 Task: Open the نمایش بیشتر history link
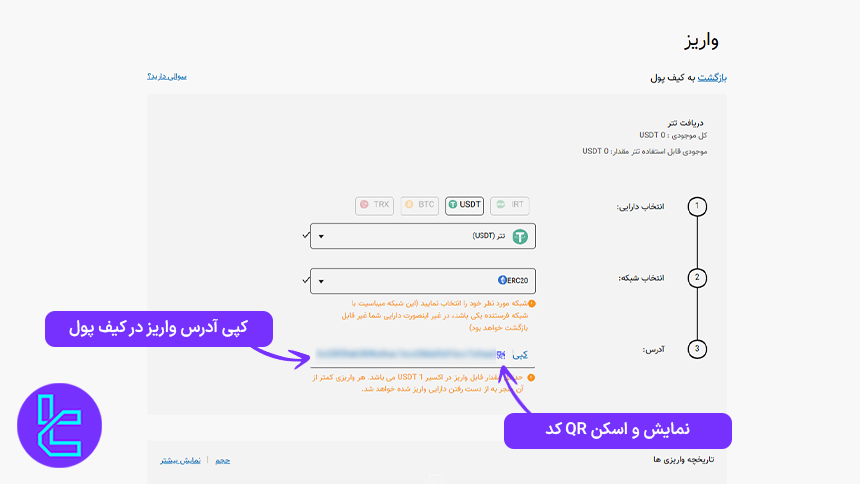[180, 460]
